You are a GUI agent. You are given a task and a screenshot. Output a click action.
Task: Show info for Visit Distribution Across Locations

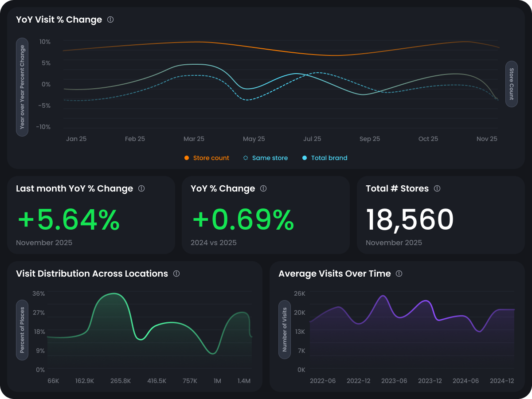[x=176, y=274]
